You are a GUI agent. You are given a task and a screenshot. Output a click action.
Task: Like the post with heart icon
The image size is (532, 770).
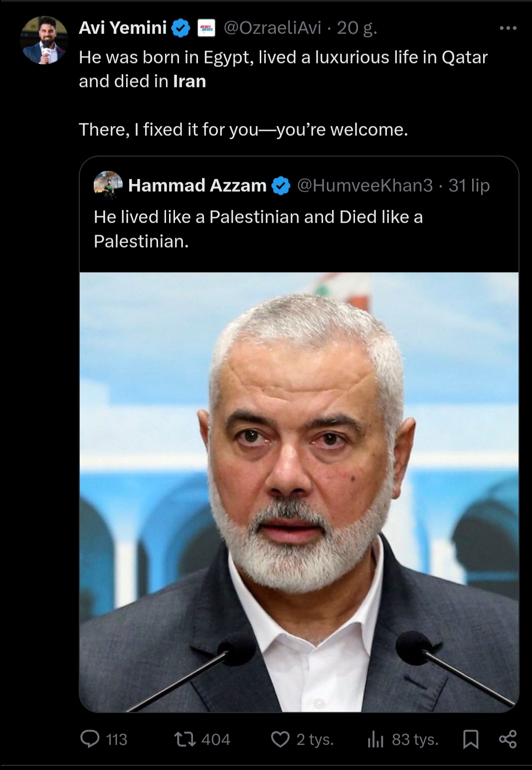tap(280, 739)
